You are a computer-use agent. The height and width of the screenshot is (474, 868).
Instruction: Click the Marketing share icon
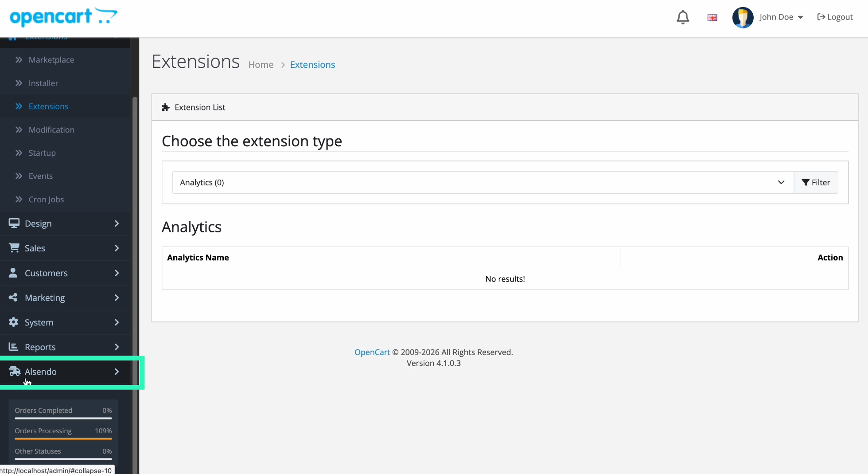[x=13, y=298]
